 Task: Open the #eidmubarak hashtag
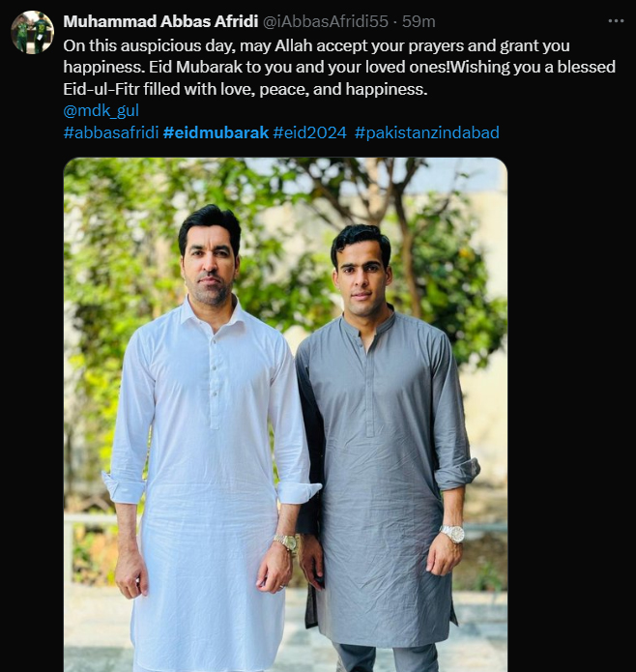coord(216,132)
